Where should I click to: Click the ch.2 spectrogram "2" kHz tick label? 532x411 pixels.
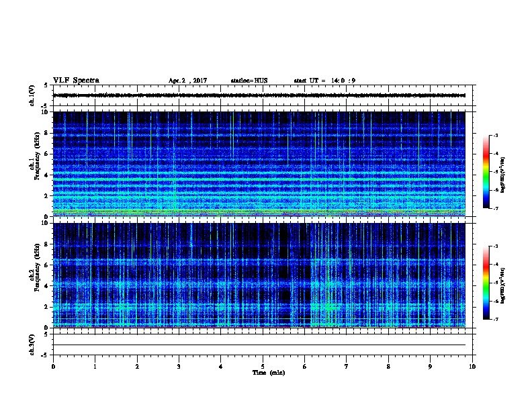point(46,307)
